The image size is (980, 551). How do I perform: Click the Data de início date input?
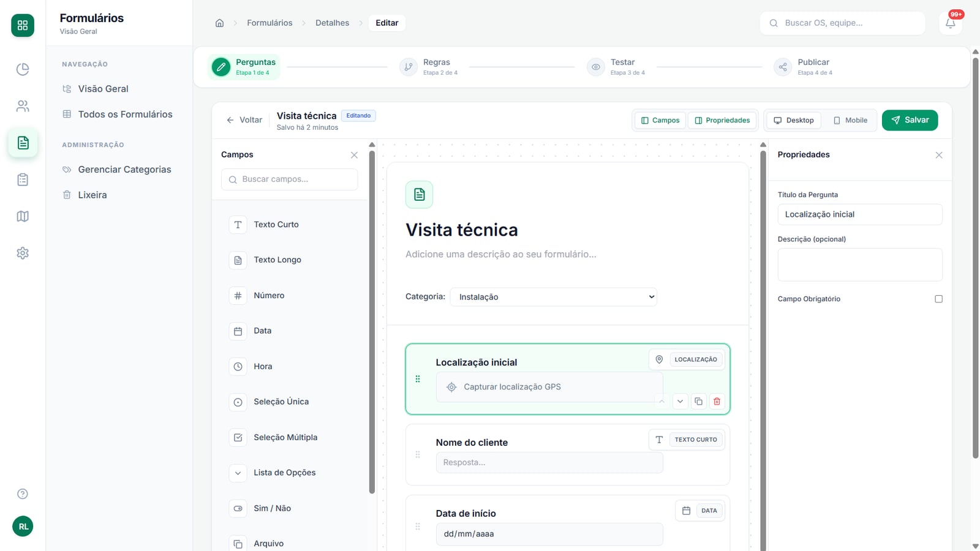coord(549,534)
